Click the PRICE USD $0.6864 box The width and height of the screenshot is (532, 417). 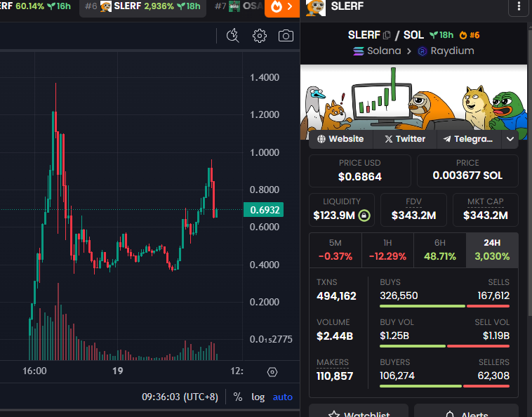pos(360,171)
